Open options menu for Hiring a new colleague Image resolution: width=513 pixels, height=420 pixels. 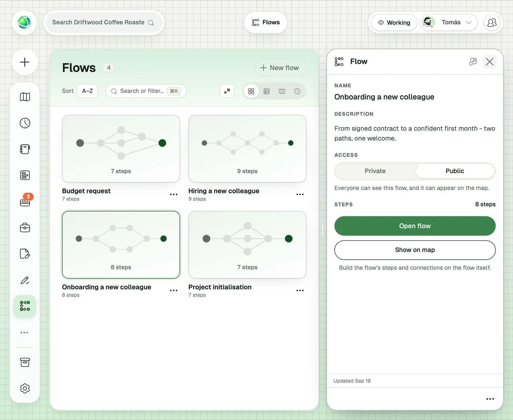pos(300,195)
